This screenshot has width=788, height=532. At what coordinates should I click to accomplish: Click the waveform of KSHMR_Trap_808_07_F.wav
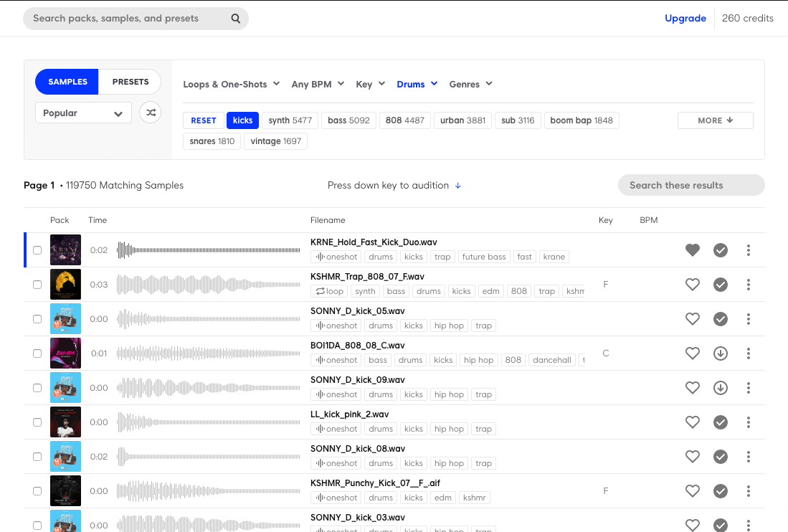point(208,285)
